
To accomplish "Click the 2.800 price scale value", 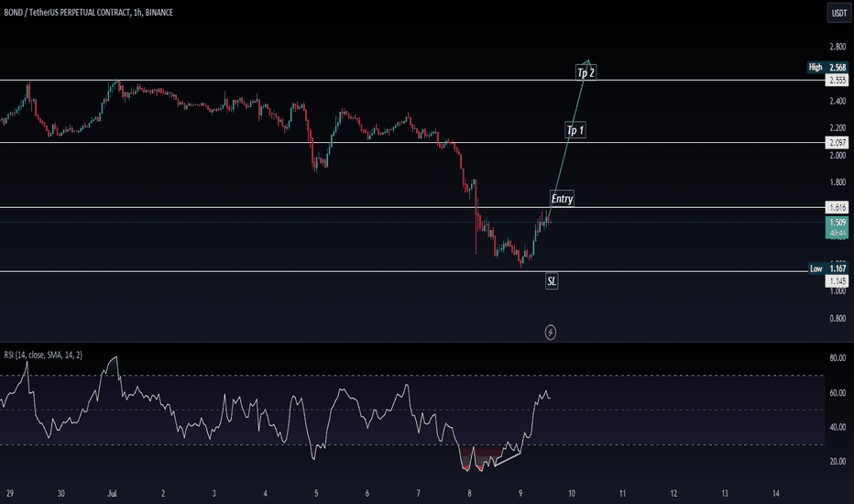I will tap(838, 47).
